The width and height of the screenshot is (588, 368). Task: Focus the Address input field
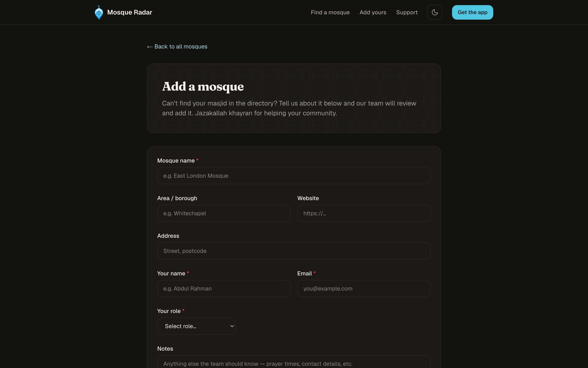(294, 251)
